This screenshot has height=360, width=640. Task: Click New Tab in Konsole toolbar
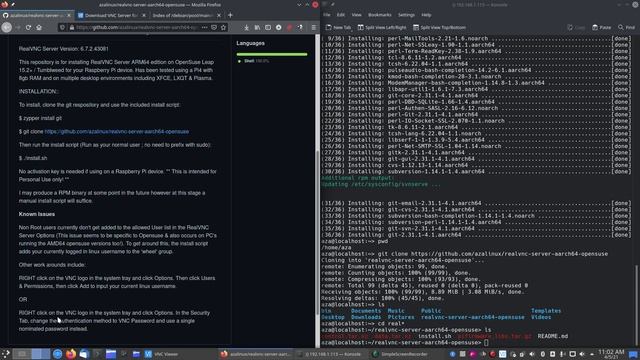coord(338,27)
